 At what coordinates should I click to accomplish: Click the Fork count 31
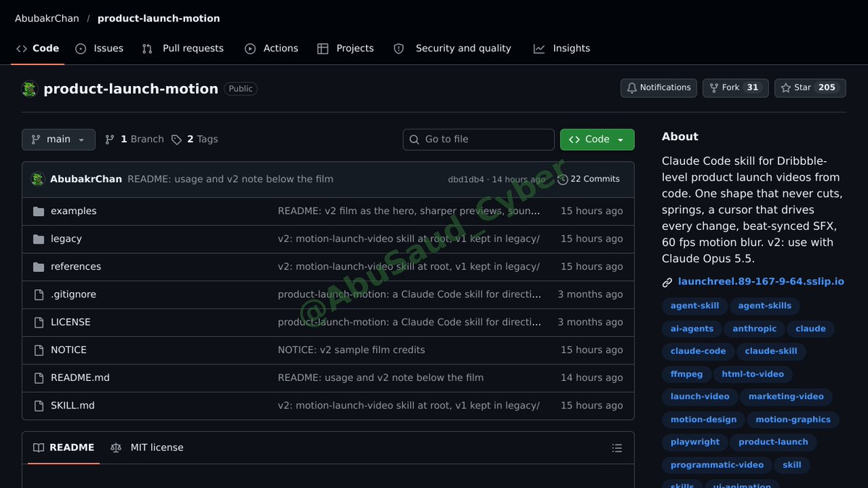click(752, 87)
